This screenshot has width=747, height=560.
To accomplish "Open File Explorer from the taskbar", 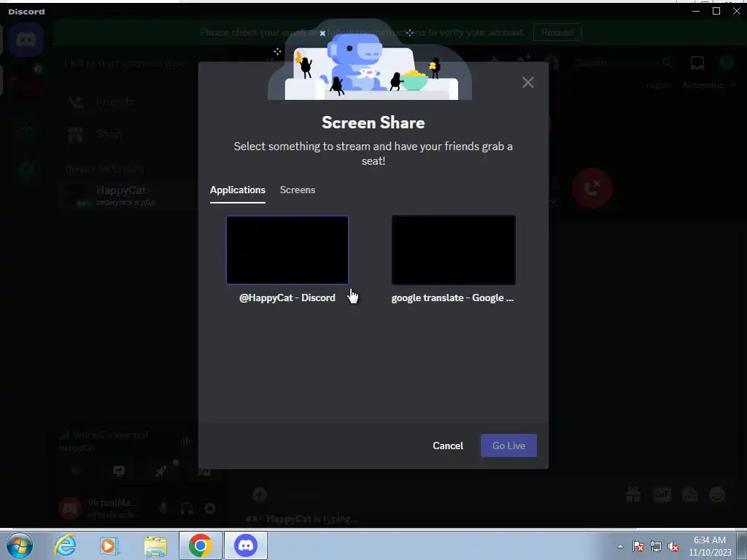I will point(155,545).
